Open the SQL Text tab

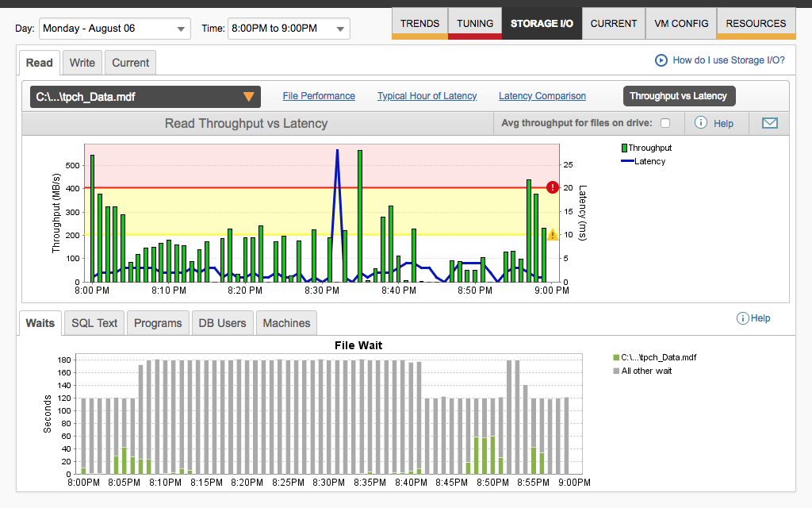(x=94, y=323)
